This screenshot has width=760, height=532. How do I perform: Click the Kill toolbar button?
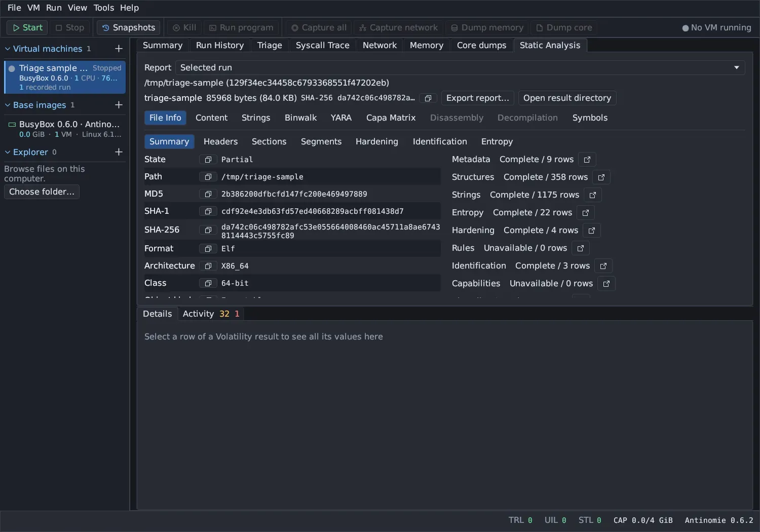184,27
